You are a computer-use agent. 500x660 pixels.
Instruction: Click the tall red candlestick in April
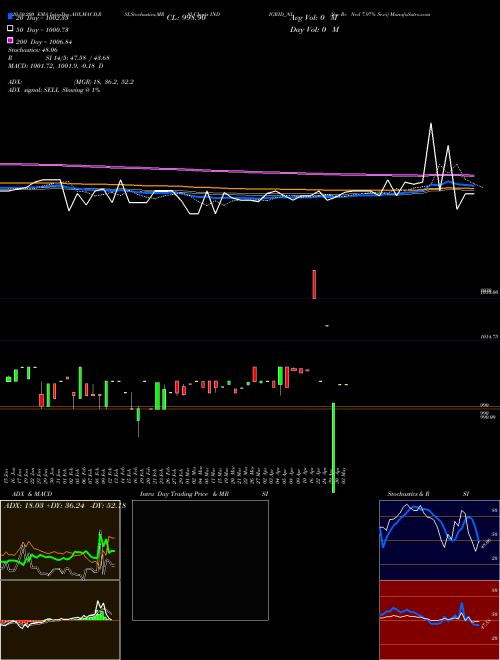[314, 285]
